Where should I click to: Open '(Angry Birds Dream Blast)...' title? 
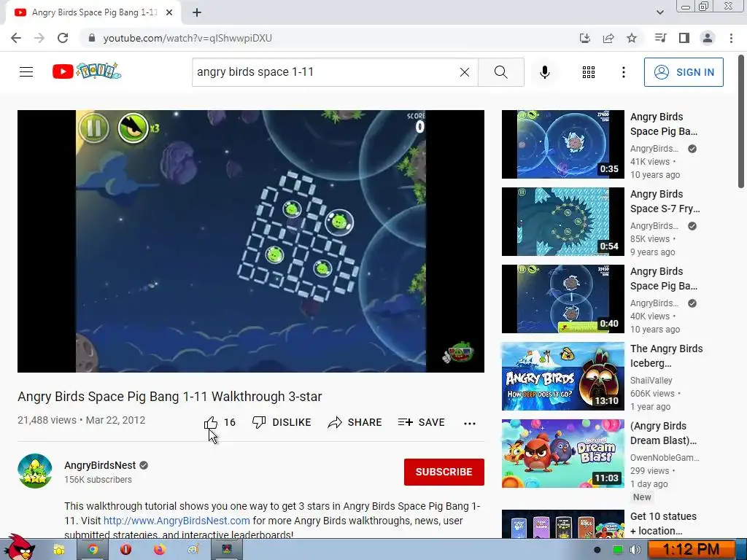[x=663, y=433]
